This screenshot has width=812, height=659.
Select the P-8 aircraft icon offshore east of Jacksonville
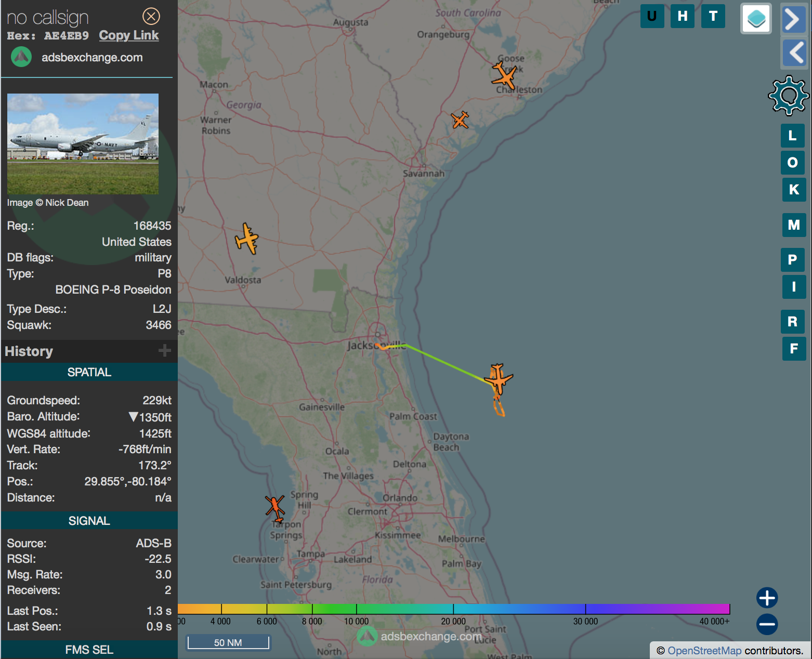pos(498,379)
